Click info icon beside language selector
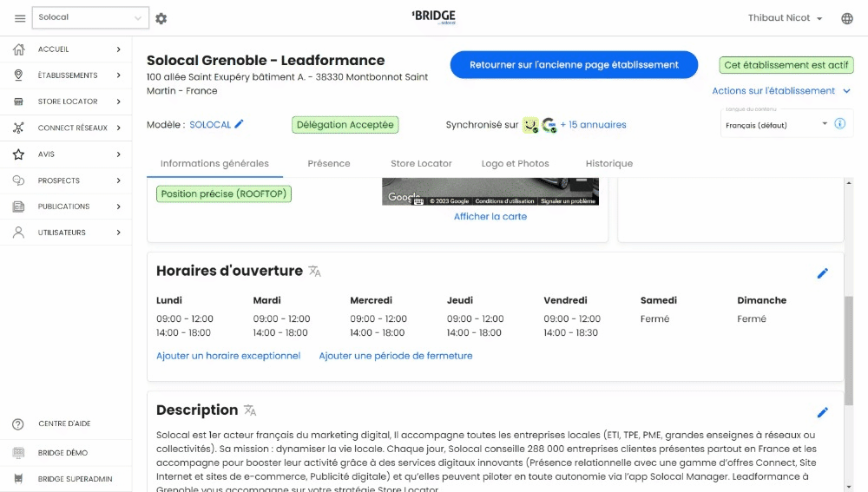868x492 pixels. coord(839,123)
